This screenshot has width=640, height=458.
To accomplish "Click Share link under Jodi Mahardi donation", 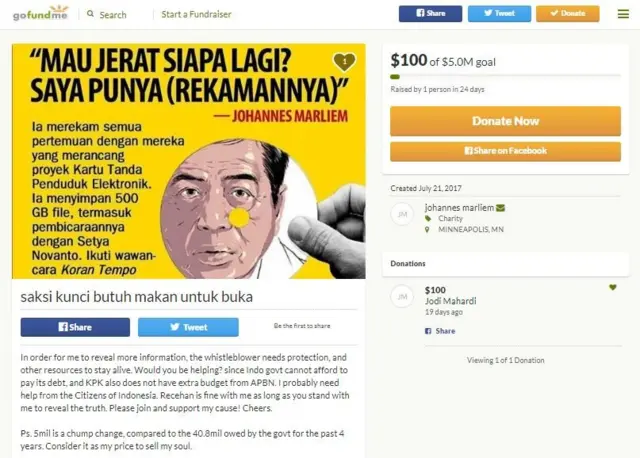I will (x=440, y=331).
